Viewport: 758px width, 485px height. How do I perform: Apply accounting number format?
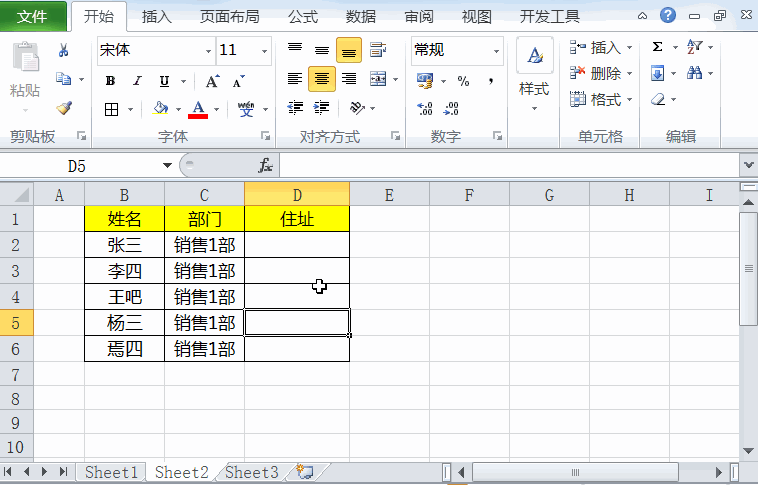[425, 81]
